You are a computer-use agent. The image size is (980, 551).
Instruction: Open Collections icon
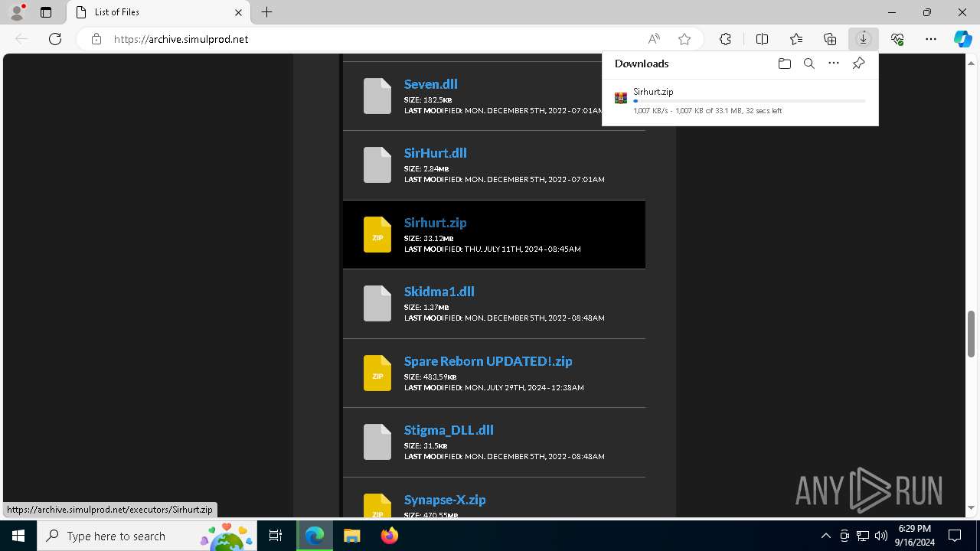tap(830, 39)
